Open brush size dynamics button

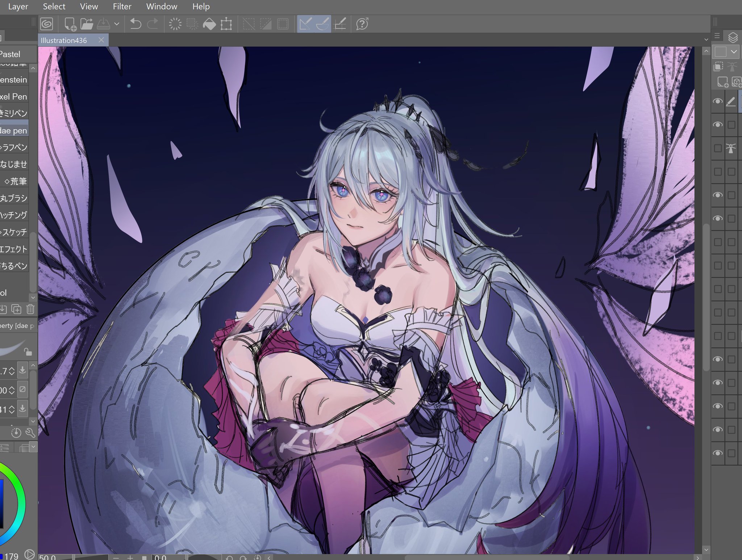click(22, 370)
